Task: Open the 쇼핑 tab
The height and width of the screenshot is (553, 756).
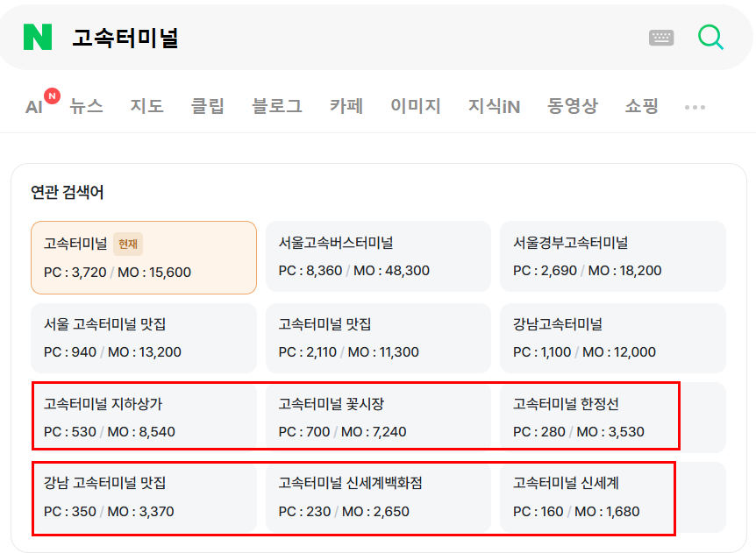Action: pos(642,106)
